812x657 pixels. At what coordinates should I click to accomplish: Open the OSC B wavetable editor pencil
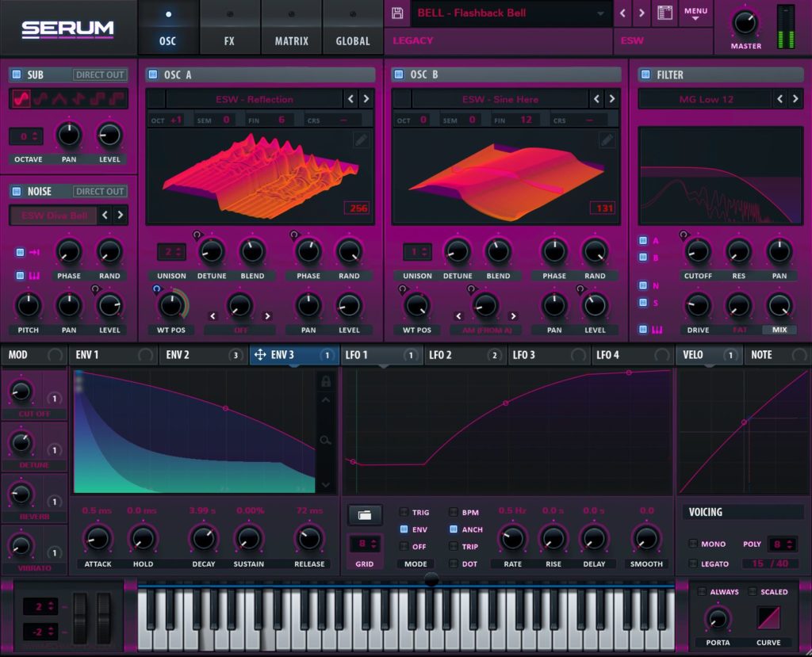(607, 139)
